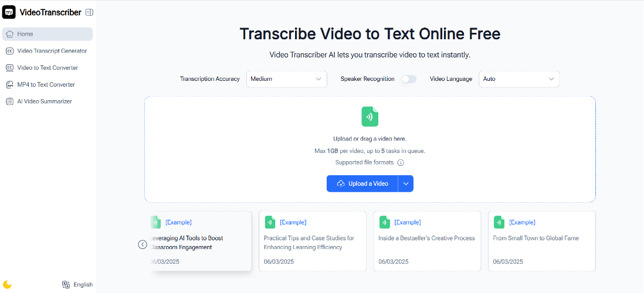Click the VideoTranscriber logo icon

coord(9,12)
